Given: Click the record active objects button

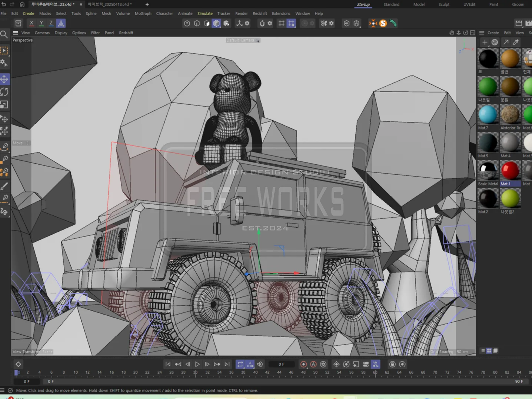Looking at the screenshot, I should pyautogui.click(x=303, y=364).
